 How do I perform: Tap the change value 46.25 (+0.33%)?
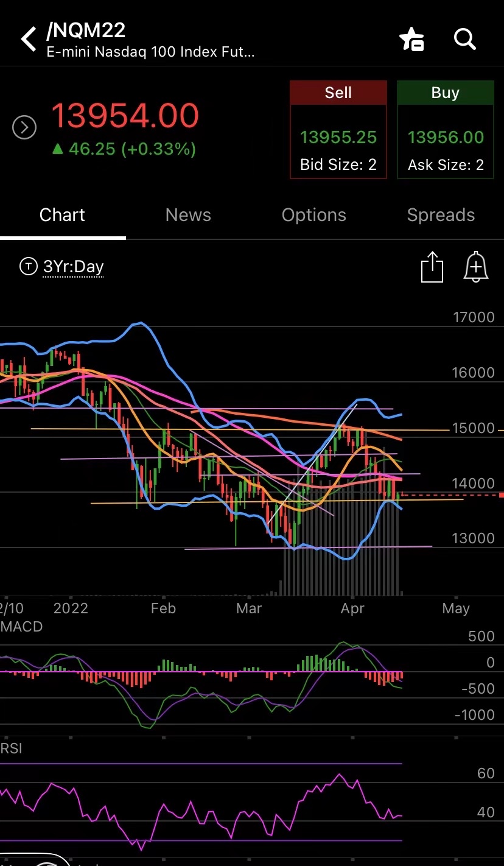(x=124, y=149)
